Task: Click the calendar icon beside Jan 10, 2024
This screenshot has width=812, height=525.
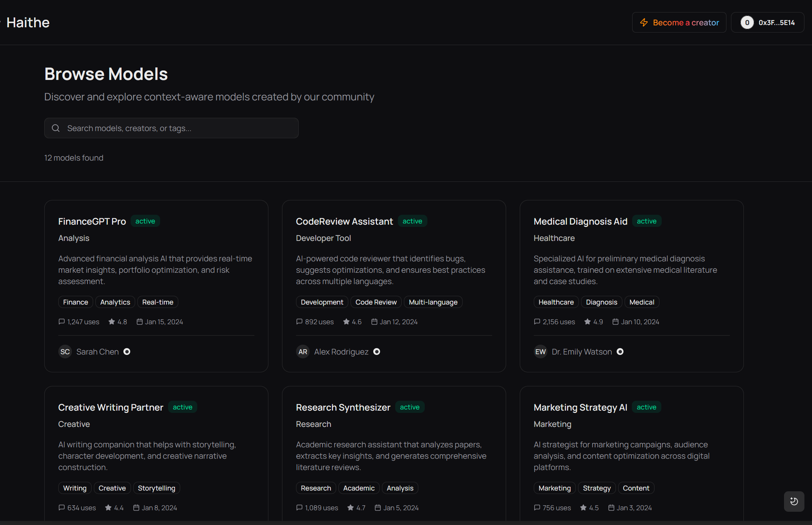Action: pyautogui.click(x=616, y=322)
